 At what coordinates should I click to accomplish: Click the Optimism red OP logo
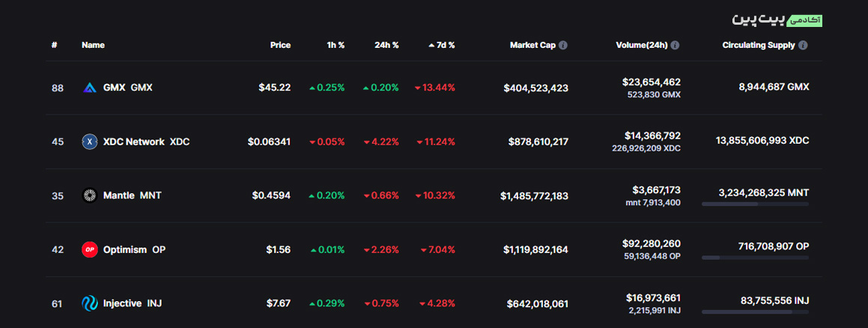pyautogui.click(x=90, y=249)
